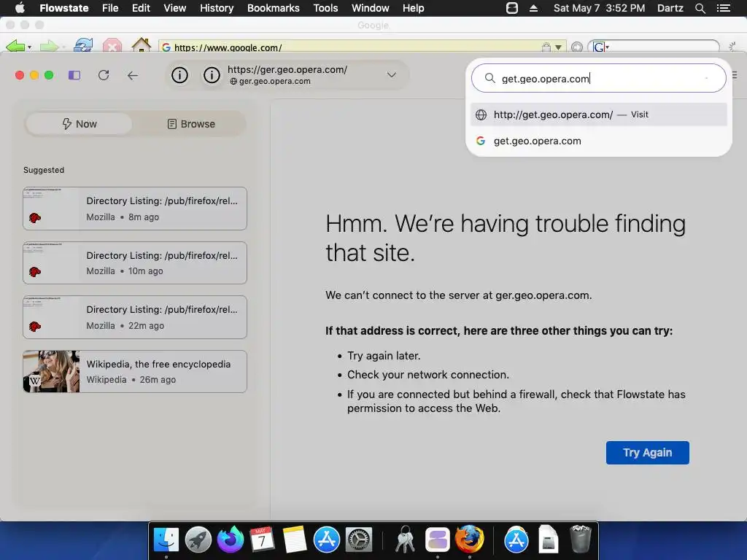The image size is (747, 560).
Task: Open the View menu
Action: [x=175, y=8]
